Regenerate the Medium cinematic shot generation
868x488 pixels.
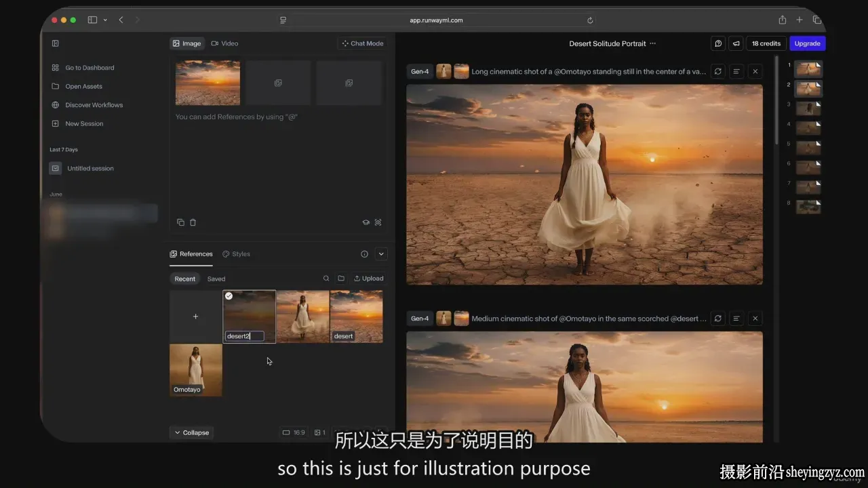click(x=718, y=319)
